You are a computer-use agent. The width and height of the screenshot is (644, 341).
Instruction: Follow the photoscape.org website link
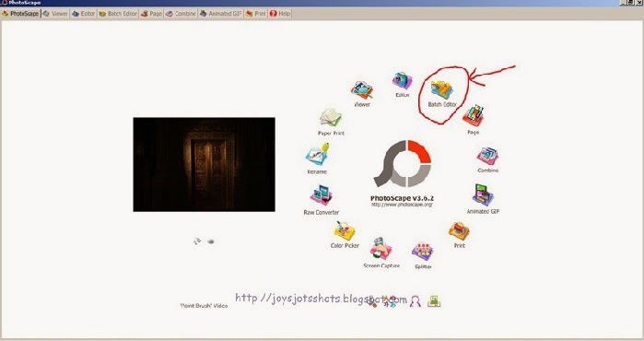[402, 205]
